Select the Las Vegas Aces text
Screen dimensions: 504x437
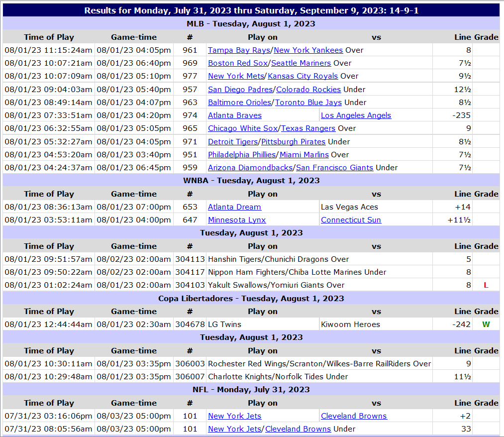(x=349, y=207)
